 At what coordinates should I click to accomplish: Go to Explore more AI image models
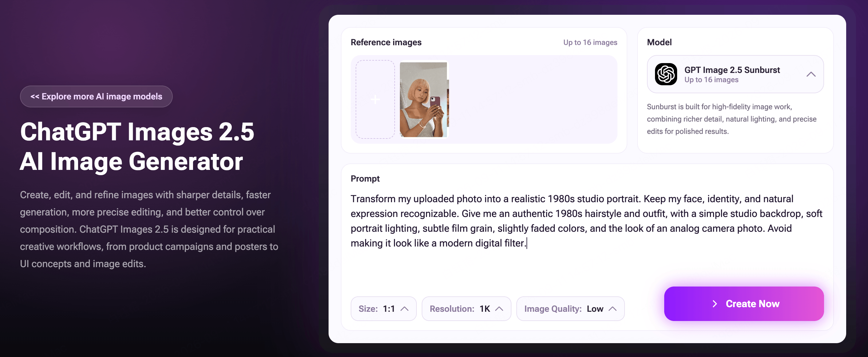pyautogui.click(x=97, y=97)
